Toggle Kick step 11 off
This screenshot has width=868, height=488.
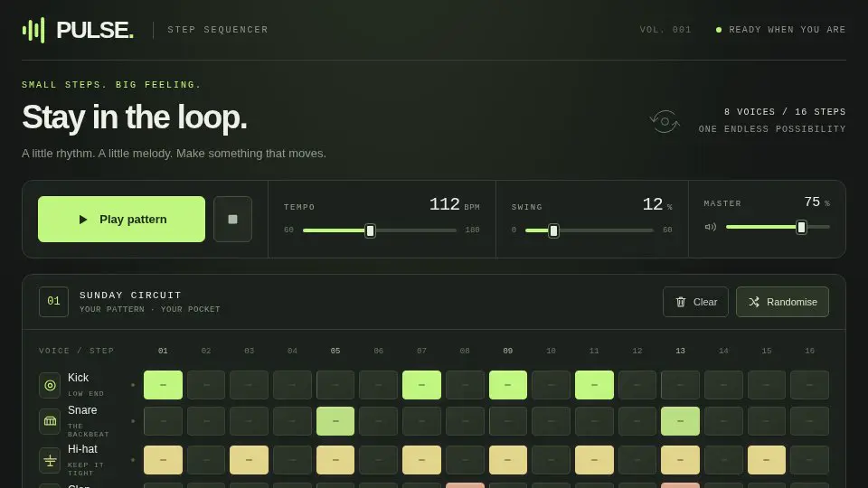coord(594,385)
